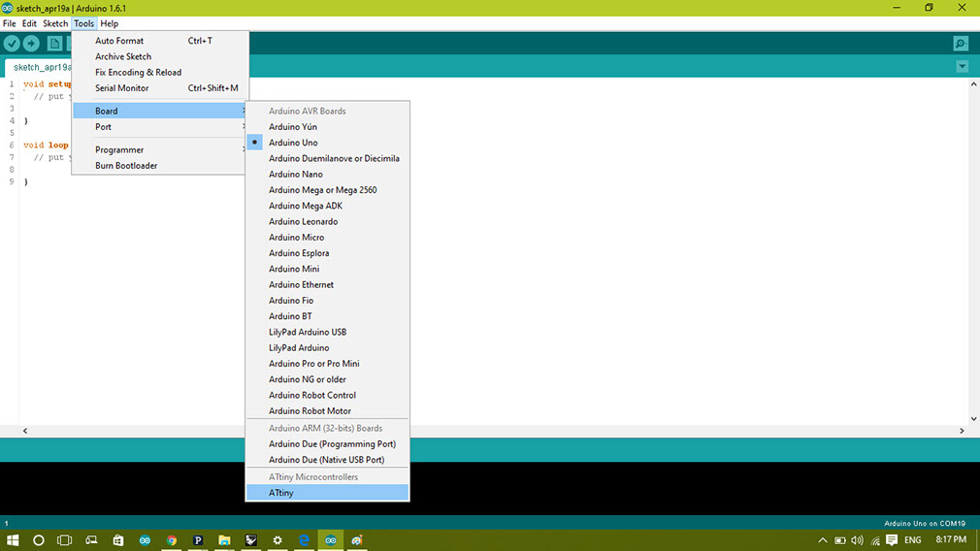Select Arduino Nano board
This screenshot has width=980, height=551.
coord(328,175)
